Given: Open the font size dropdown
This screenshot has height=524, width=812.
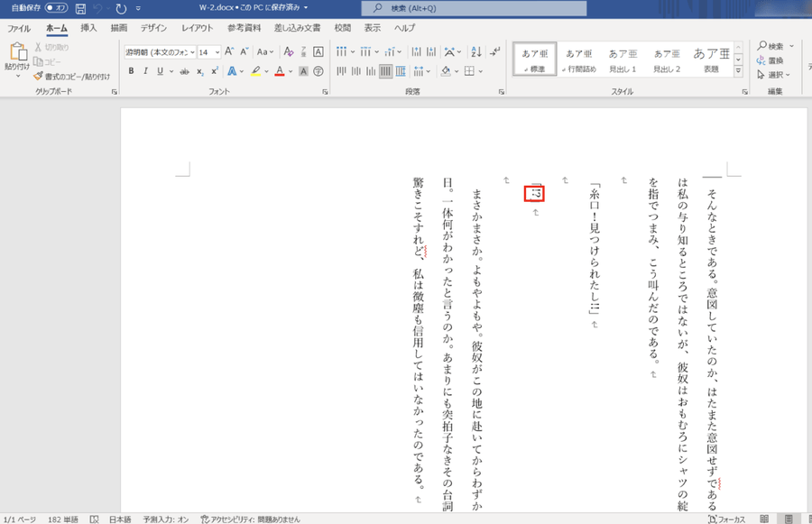Looking at the screenshot, I should point(217,51).
